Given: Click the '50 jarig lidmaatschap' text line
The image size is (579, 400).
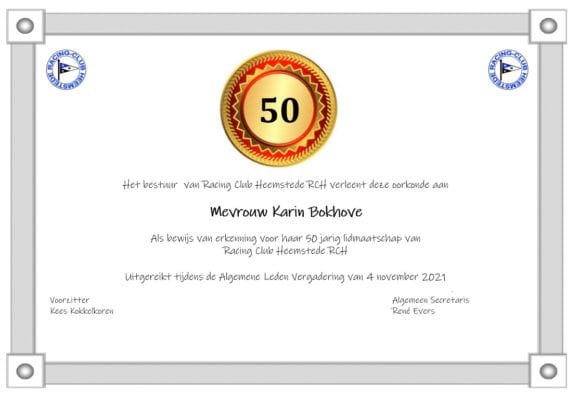Looking at the screenshot, I should pyautogui.click(x=285, y=239).
